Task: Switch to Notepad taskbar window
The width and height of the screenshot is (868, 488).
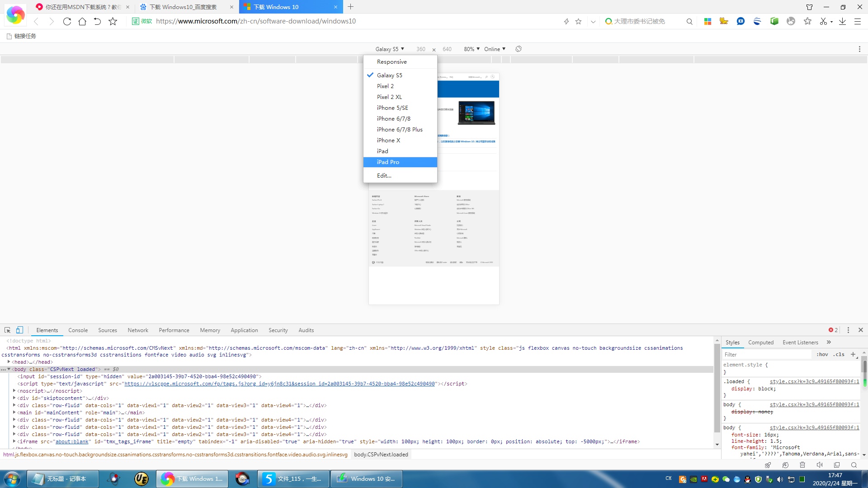Action: pyautogui.click(x=63, y=479)
